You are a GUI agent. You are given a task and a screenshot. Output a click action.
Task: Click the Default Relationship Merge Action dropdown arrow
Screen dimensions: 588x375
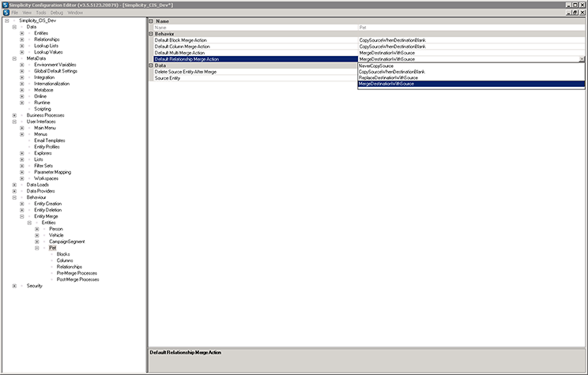582,59
